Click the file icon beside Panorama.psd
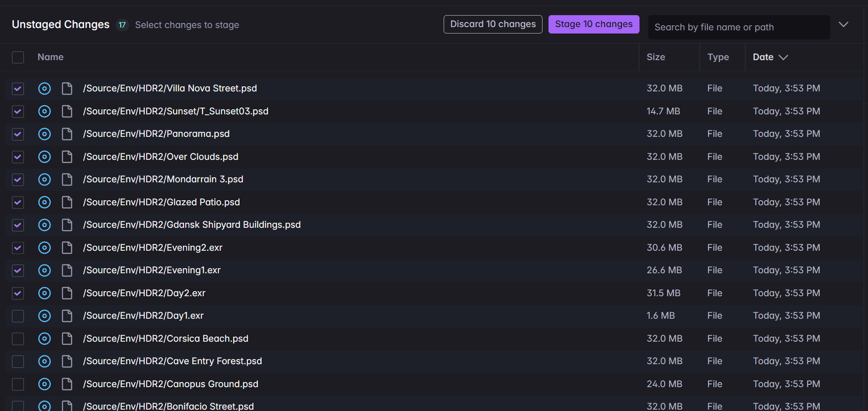 click(67, 134)
